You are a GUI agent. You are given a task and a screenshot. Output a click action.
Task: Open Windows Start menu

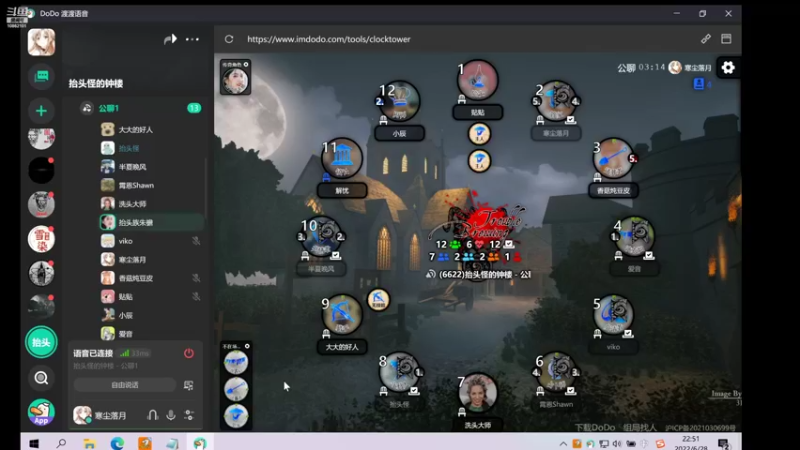[x=34, y=443]
